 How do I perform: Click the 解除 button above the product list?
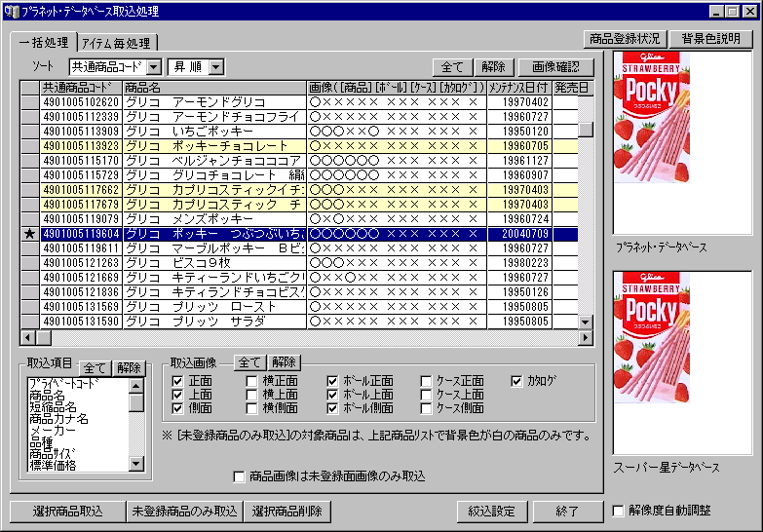(493, 66)
